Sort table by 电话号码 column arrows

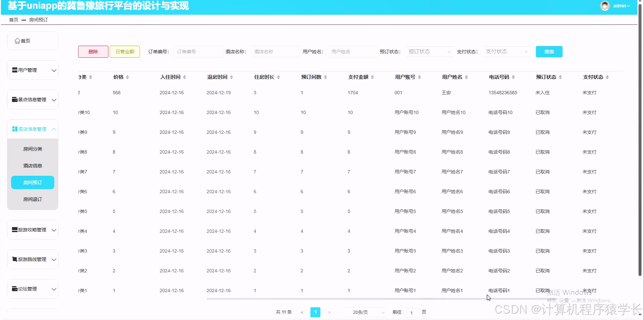pyautogui.click(x=513, y=77)
